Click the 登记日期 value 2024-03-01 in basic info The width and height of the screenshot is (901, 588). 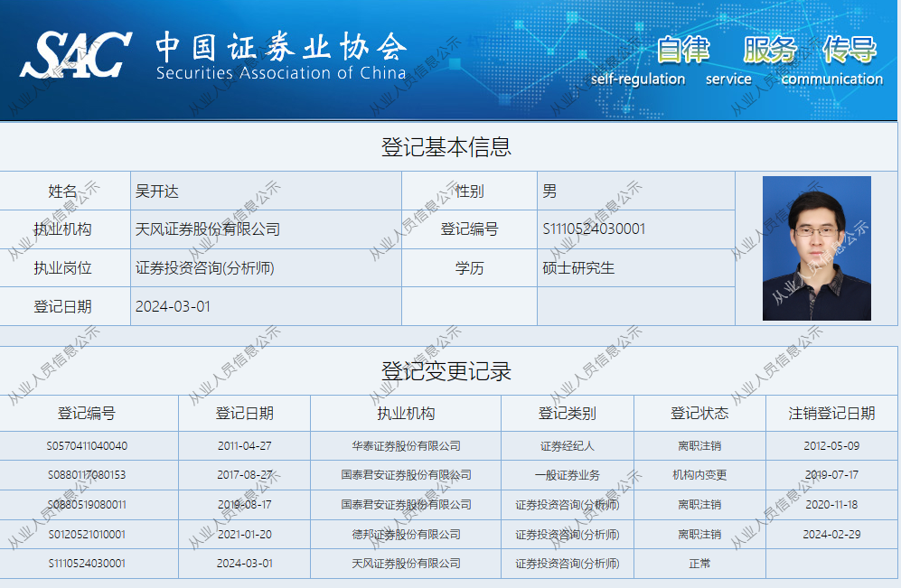(173, 306)
